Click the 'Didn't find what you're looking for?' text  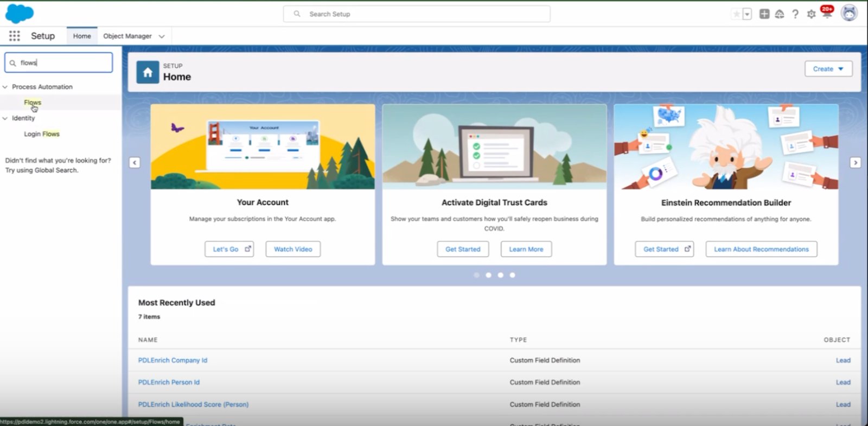pos(58,161)
